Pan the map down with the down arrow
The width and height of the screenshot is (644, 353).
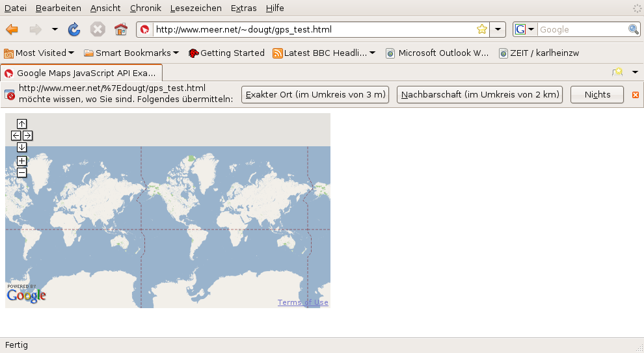pos(21,148)
